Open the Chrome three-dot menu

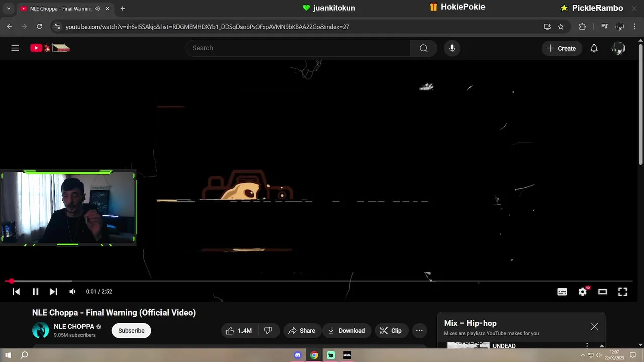pos(635,27)
